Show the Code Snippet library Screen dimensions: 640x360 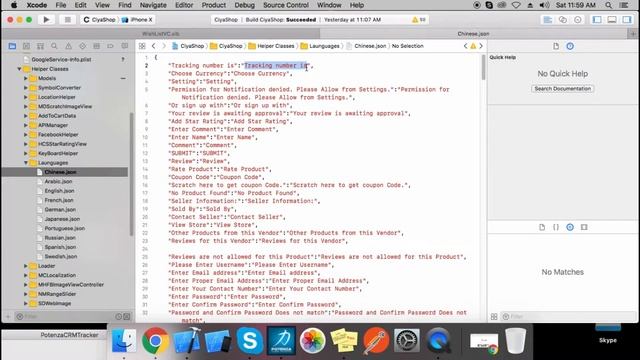coord(556,227)
